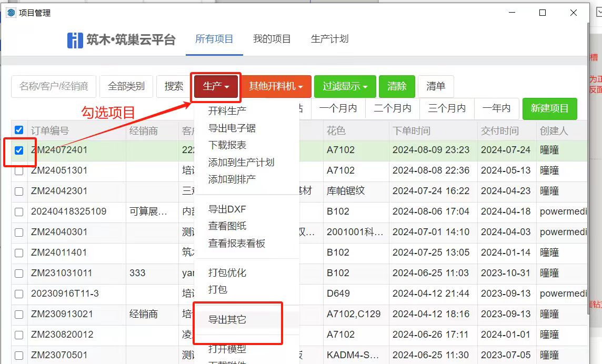602x364 pixels.
Task: Expand the 过滤显示 dropdown
Action: point(345,87)
